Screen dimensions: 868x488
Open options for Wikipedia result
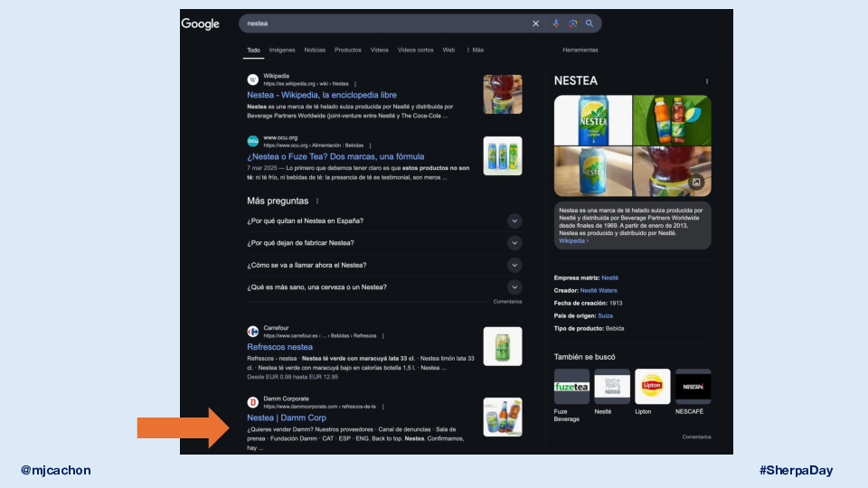click(355, 84)
